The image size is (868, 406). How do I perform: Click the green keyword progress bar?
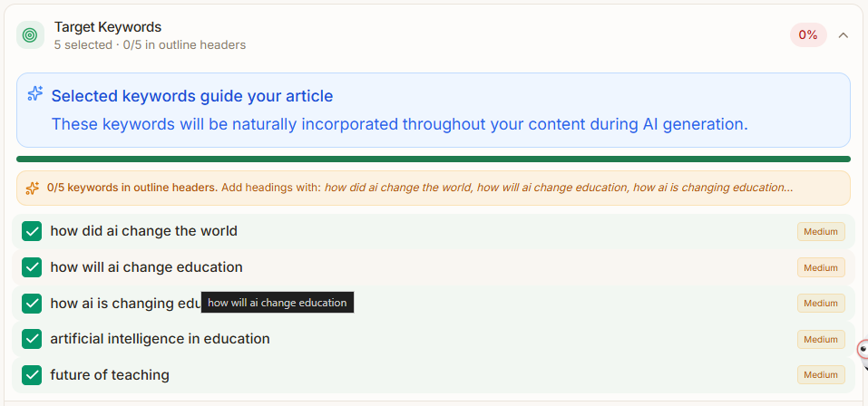coord(433,159)
